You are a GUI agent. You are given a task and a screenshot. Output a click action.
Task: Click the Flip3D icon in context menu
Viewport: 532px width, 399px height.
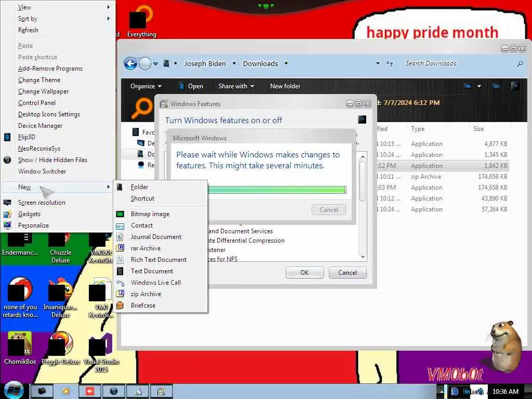click(7, 137)
